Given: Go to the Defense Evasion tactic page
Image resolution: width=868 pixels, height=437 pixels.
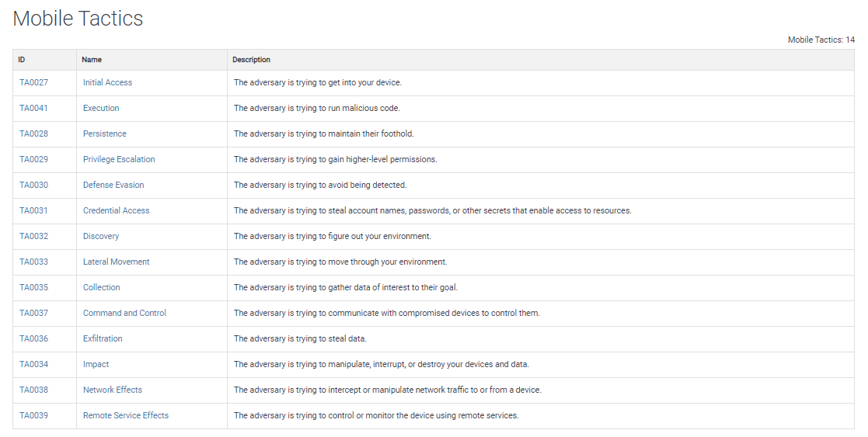Looking at the screenshot, I should [x=113, y=185].
